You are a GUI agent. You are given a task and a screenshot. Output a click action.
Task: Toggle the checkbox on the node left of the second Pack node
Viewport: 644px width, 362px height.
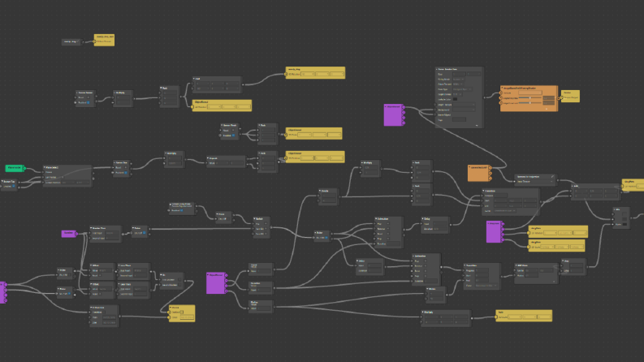(x=233, y=136)
